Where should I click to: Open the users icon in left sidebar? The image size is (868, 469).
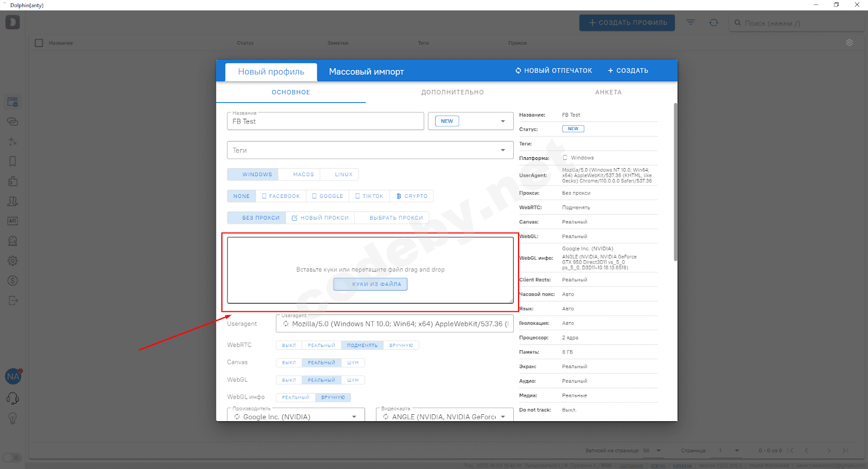click(12, 201)
